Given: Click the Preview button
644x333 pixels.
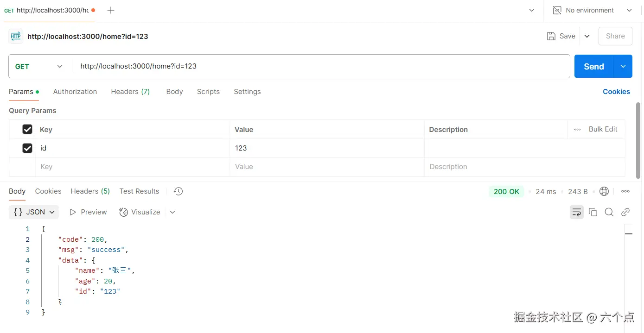Looking at the screenshot, I should (x=88, y=212).
